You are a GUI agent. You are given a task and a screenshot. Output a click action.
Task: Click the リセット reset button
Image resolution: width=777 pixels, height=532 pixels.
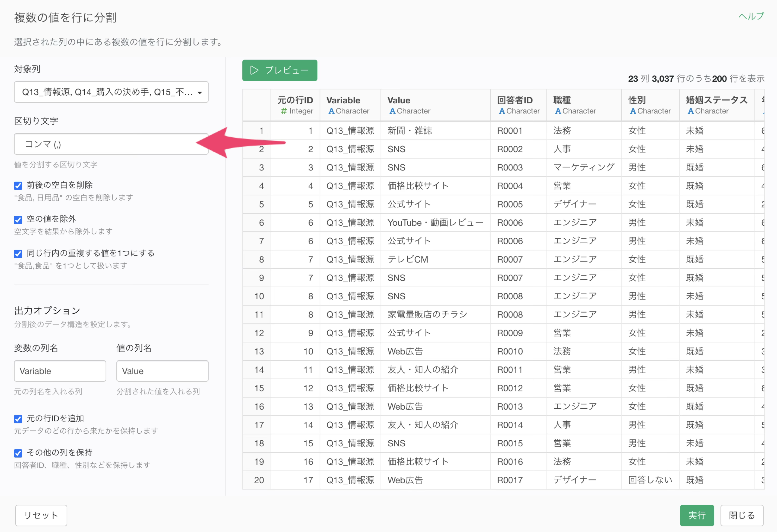[x=41, y=515]
